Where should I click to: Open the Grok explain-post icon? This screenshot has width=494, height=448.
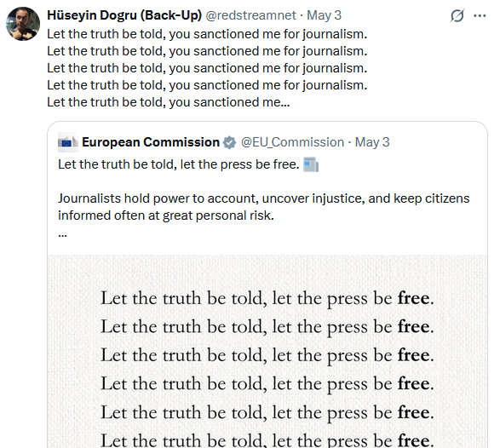(457, 15)
